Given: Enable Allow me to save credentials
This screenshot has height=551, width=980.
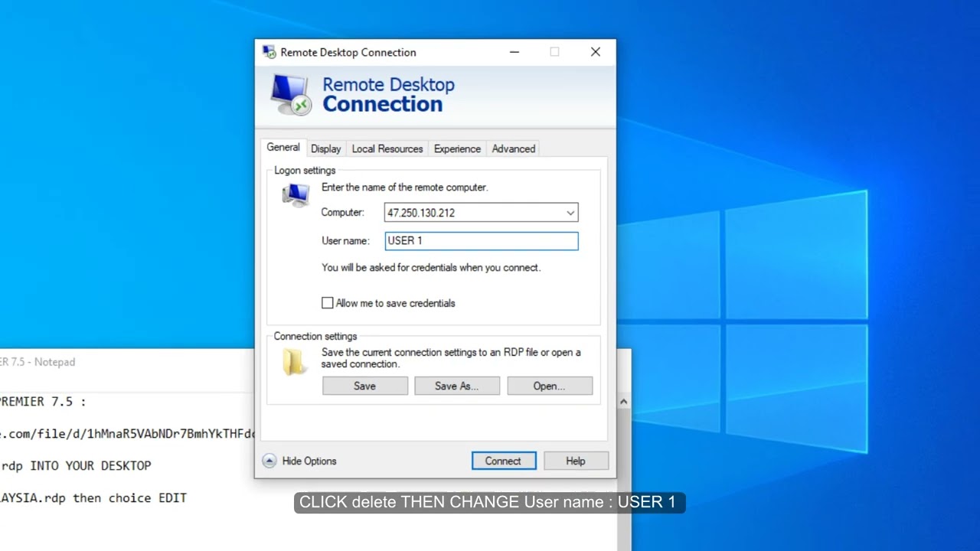Looking at the screenshot, I should tap(328, 303).
